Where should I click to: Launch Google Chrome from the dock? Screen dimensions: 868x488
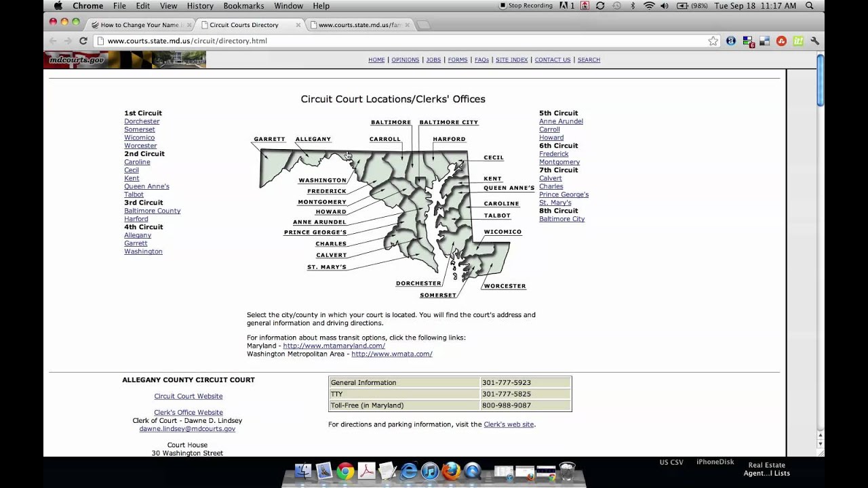point(345,471)
